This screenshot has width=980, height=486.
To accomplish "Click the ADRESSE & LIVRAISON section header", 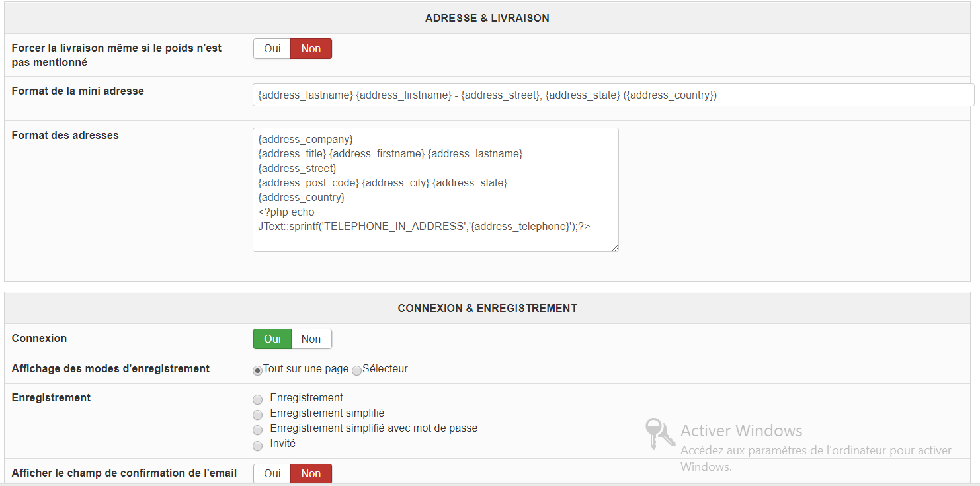I will pyautogui.click(x=487, y=18).
